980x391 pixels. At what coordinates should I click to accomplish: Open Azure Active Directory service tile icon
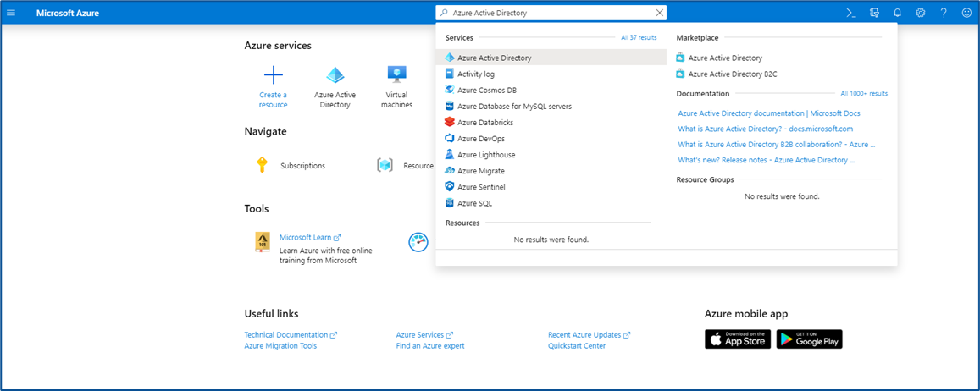(x=335, y=75)
